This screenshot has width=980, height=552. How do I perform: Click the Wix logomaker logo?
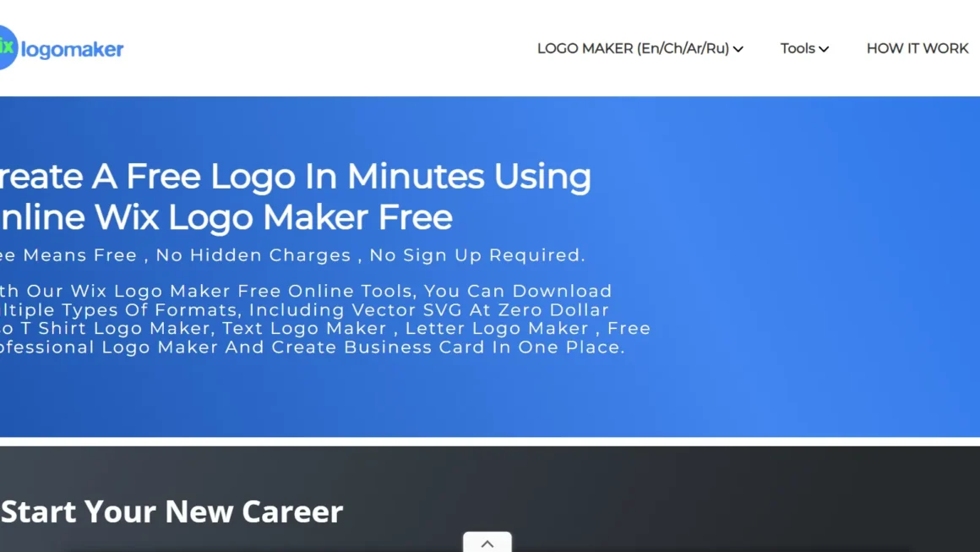61,48
